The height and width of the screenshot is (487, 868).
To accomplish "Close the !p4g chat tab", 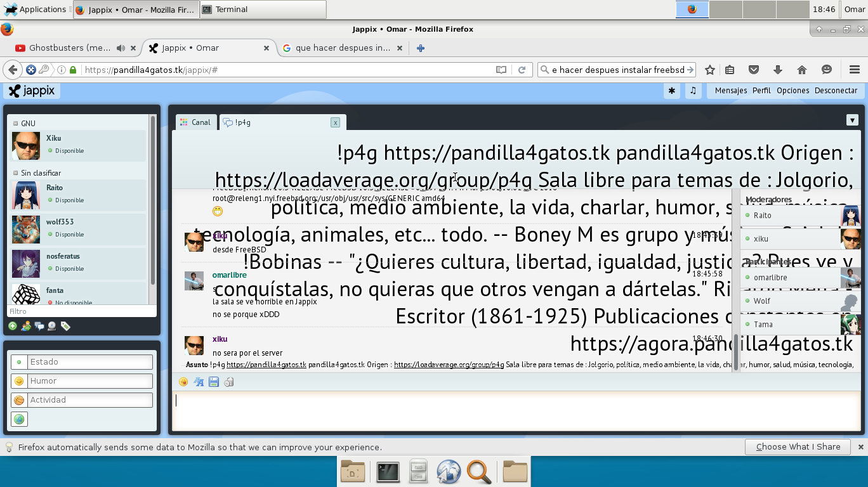I will pos(335,122).
